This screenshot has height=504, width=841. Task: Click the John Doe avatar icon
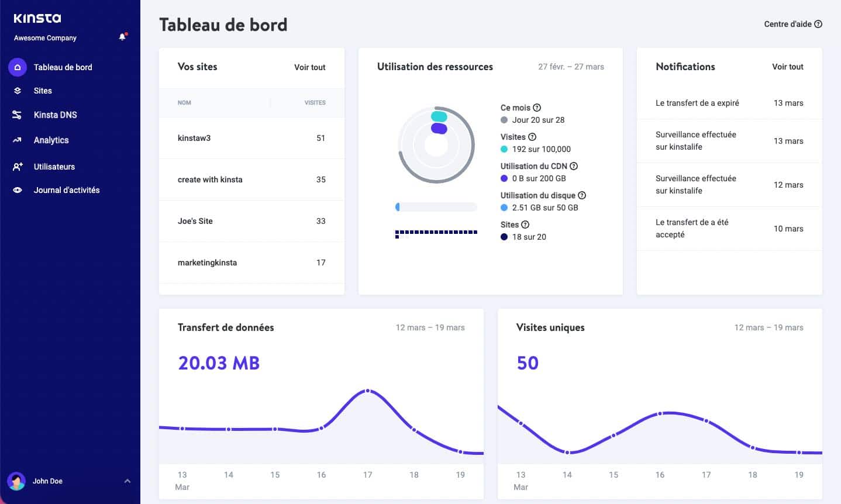(x=16, y=481)
